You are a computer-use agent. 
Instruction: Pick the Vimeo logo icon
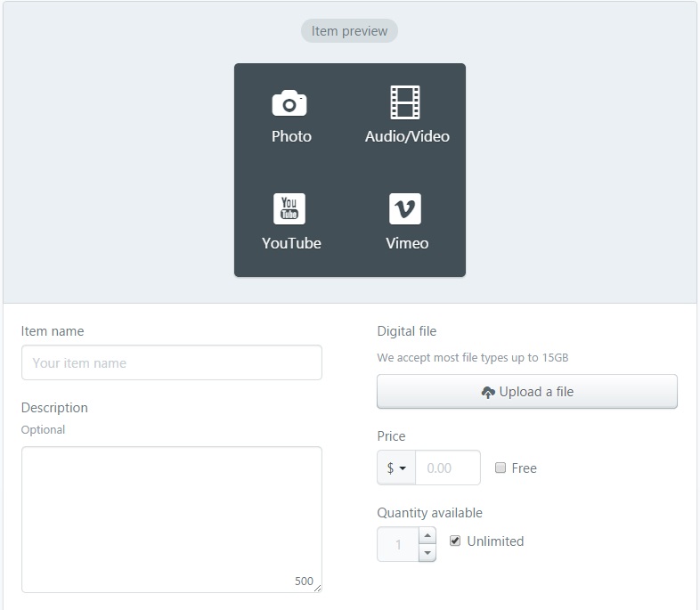pyautogui.click(x=405, y=208)
